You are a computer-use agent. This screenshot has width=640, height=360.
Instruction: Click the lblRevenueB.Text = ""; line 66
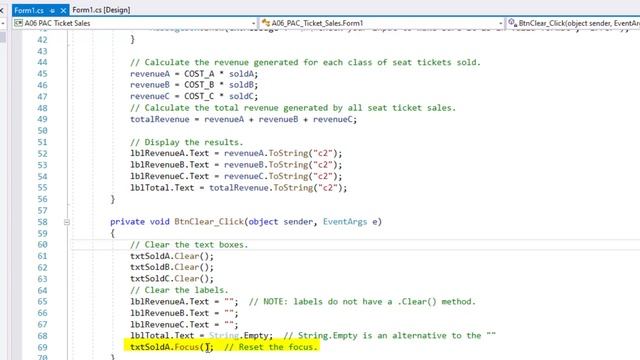point(184,313)
